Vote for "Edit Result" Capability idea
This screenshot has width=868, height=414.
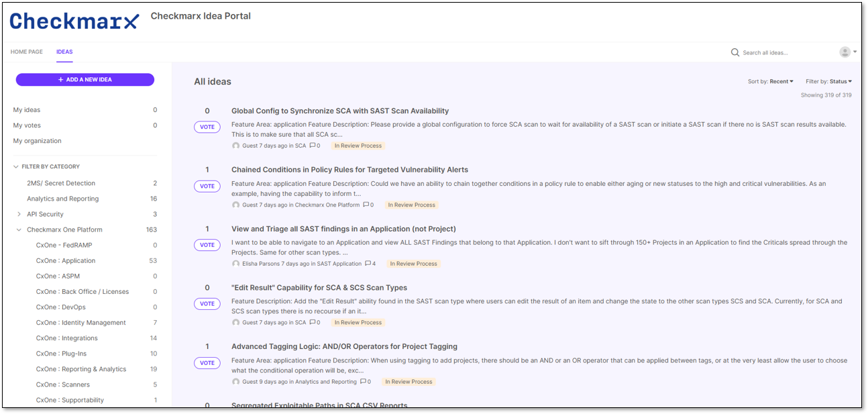pos(207,304)
